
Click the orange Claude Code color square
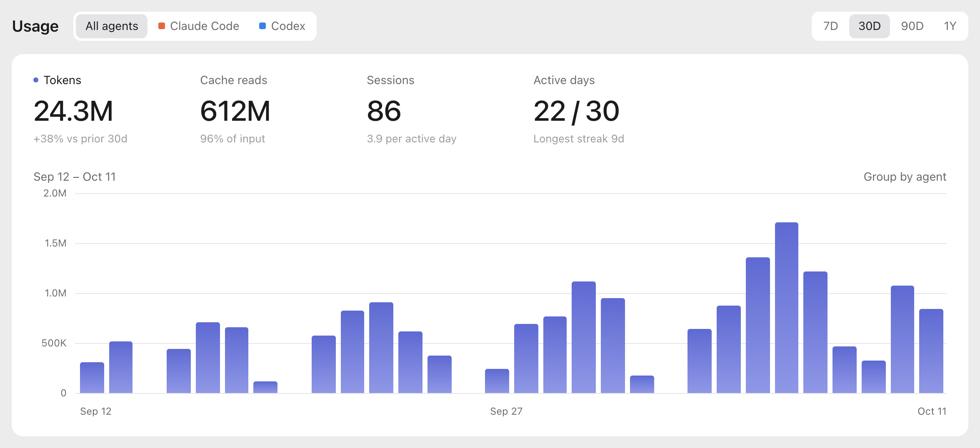(162, 26)
